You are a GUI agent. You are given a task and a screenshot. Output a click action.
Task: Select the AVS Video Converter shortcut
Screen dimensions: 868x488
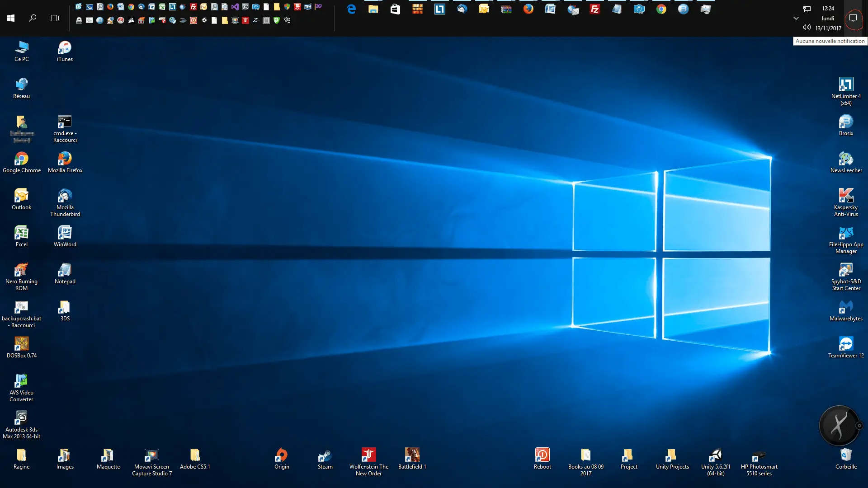pyautogui.click(x=22, y=388)
